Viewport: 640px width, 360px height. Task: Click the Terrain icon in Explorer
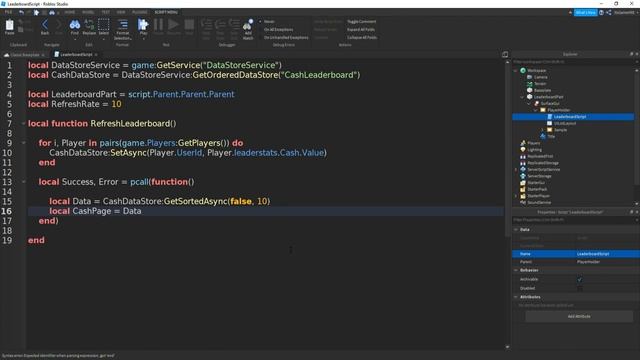pyautogui.click(x=529, y=84)
